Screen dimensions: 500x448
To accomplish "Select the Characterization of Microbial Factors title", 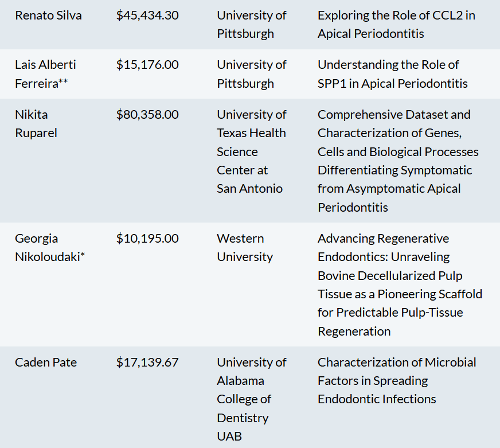I will pos(397,380).
